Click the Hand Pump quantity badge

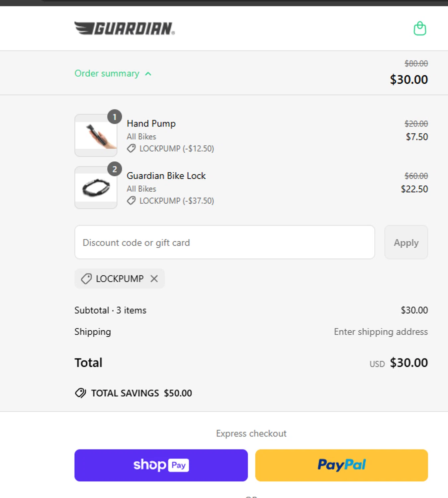[115, 117]
